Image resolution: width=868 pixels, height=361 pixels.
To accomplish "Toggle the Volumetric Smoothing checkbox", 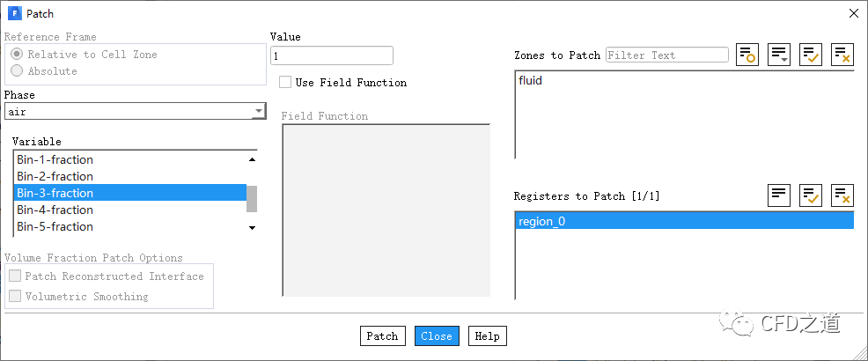I will [15, 297].
